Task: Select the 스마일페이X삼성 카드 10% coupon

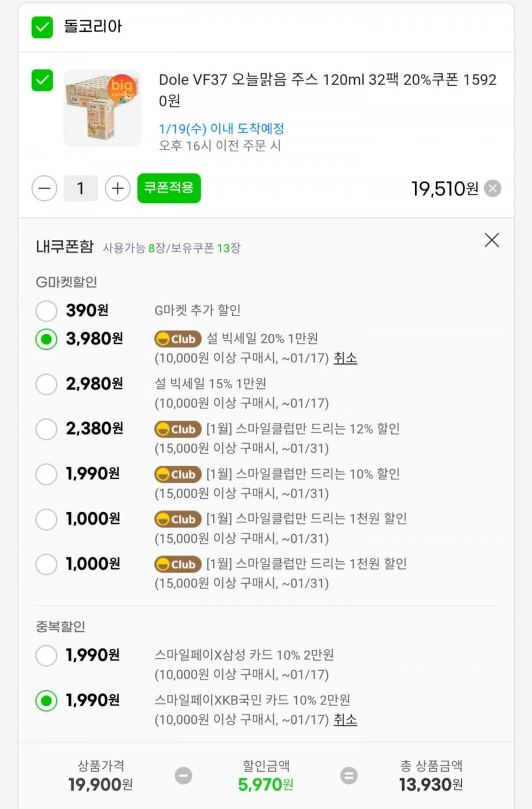Action: coord(46,655)
